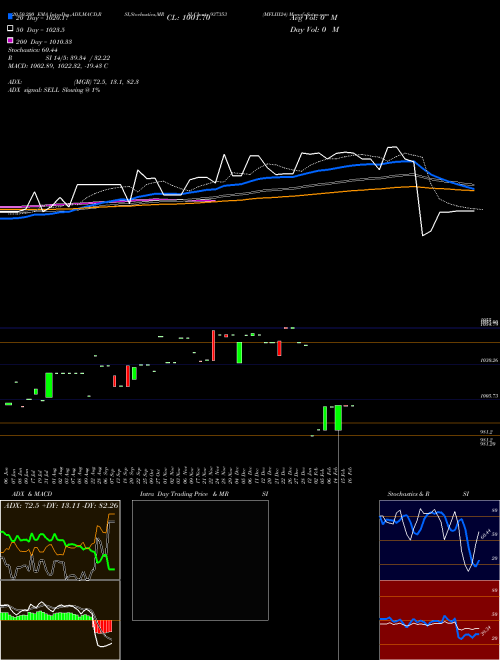Click the CL: 1001.70 closing price label

[188, 18]
